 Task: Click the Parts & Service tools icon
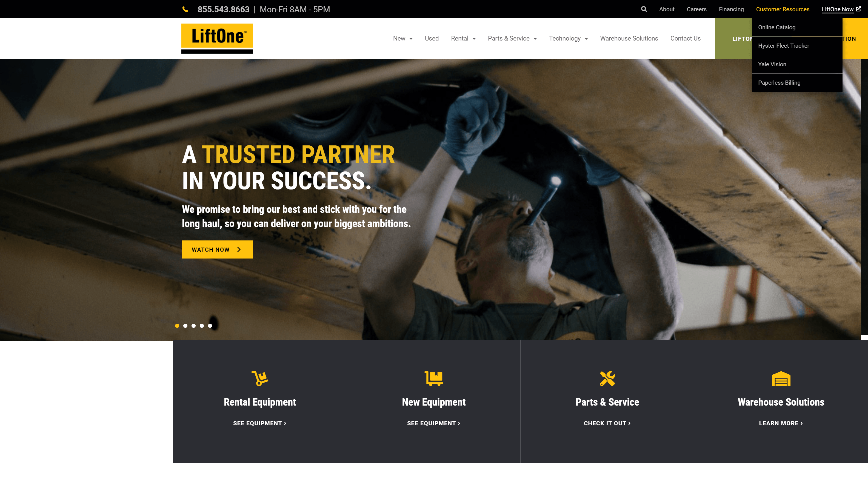[x=607, y=378]
